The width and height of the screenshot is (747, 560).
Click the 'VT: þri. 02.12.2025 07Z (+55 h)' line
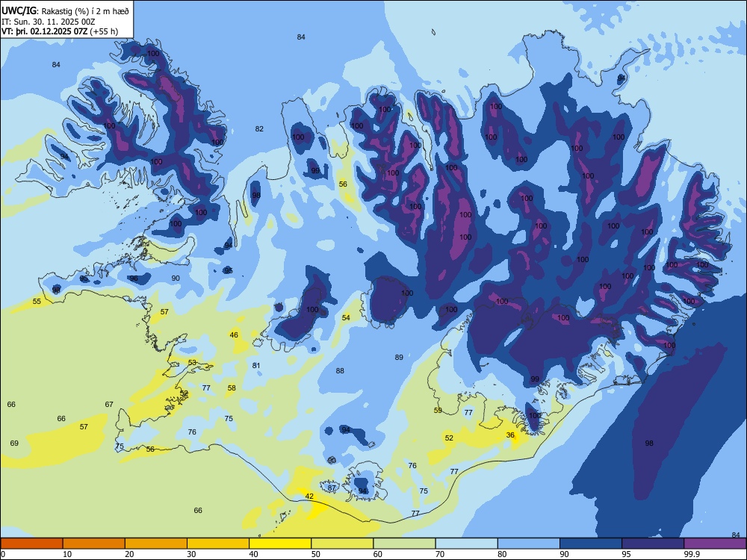click(x=60, y=31)
